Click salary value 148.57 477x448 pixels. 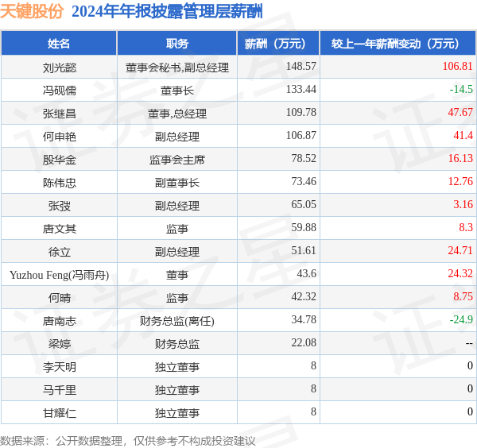tap(301, 66)
